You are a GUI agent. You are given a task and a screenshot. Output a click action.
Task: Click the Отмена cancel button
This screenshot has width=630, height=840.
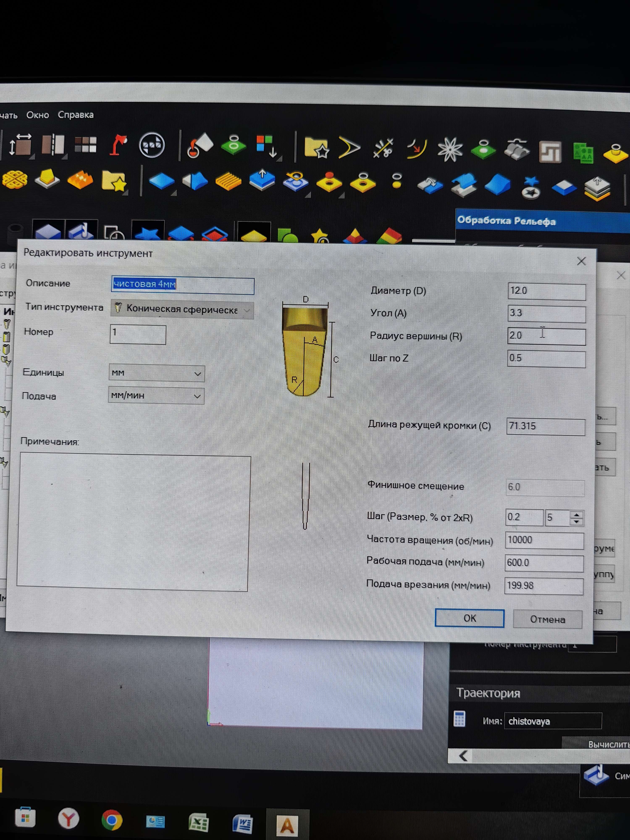pos(547,619)
